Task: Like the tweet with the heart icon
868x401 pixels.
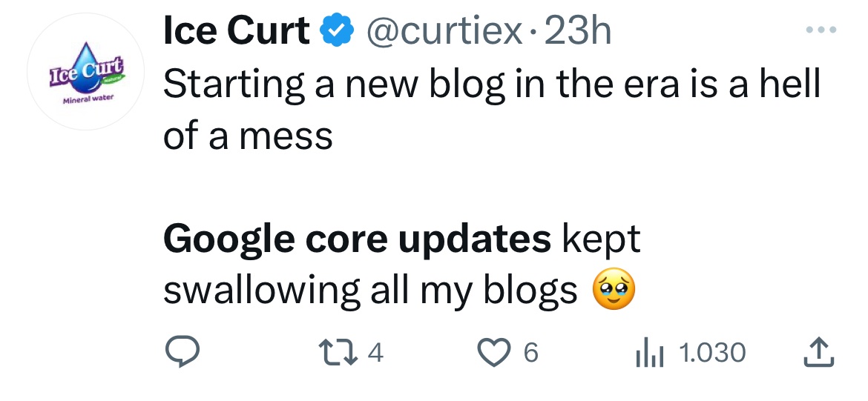Action: [x=500, y=352]
